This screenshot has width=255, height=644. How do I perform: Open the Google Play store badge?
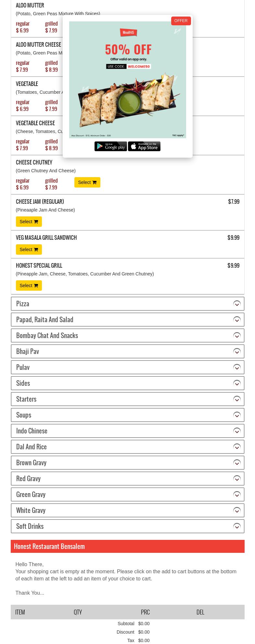[x=110, y=146]
